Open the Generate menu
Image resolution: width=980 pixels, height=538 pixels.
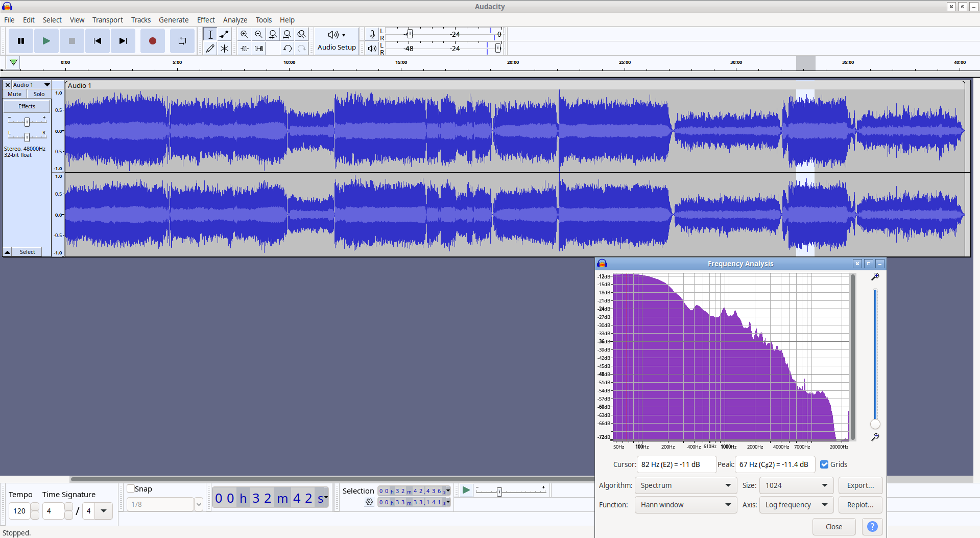[174, 20]
